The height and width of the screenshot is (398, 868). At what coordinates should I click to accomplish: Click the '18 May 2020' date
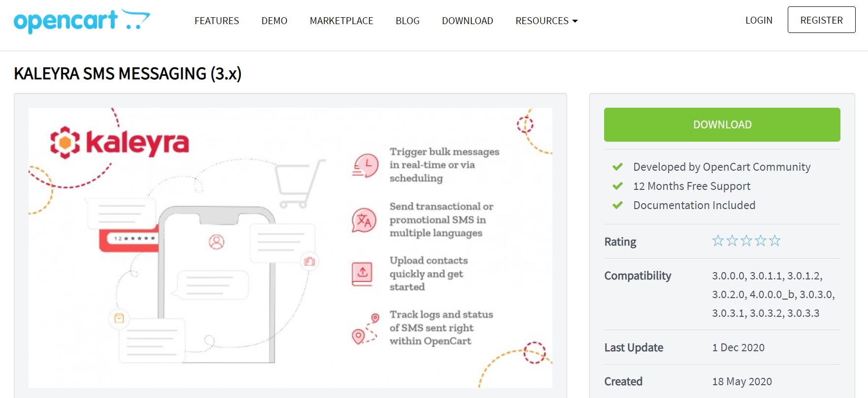[x=742, y=381]
